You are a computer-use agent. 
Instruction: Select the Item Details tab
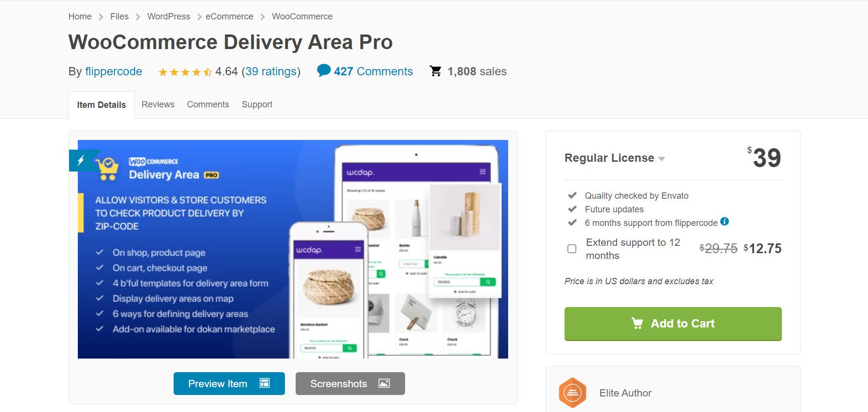coord(102,105)
